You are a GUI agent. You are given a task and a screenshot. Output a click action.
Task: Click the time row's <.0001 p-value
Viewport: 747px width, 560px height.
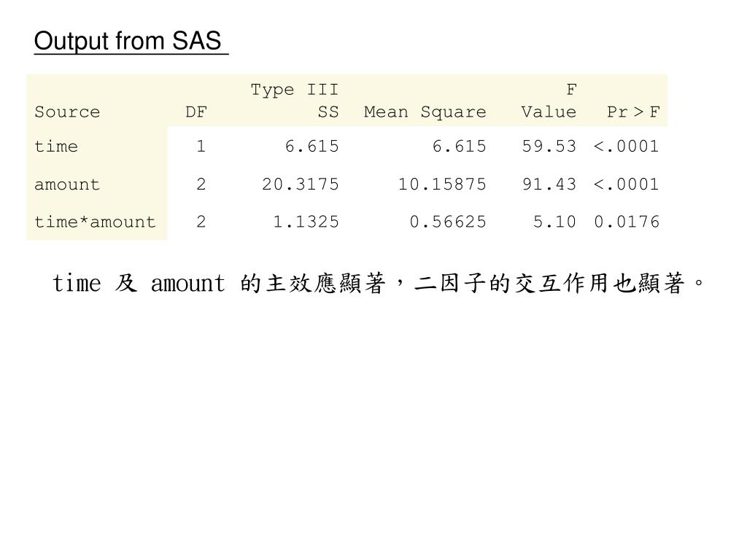pyautogui.click(x=627, y=146)
